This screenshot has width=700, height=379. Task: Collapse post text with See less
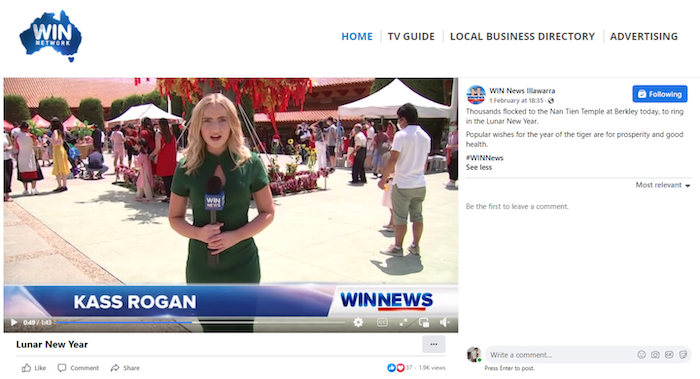coord(479,167)
